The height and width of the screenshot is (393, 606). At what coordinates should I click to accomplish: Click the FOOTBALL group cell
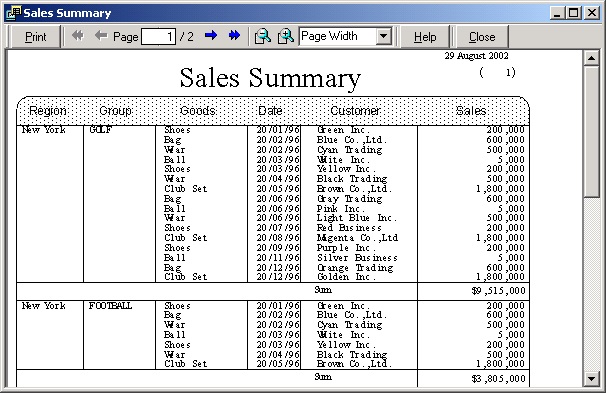(x=111, y=306)
